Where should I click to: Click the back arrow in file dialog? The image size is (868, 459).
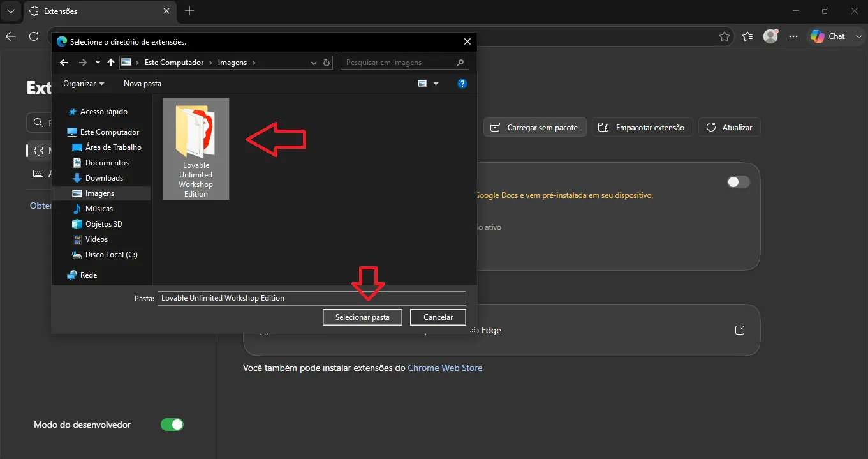click(x=63, y=63)
